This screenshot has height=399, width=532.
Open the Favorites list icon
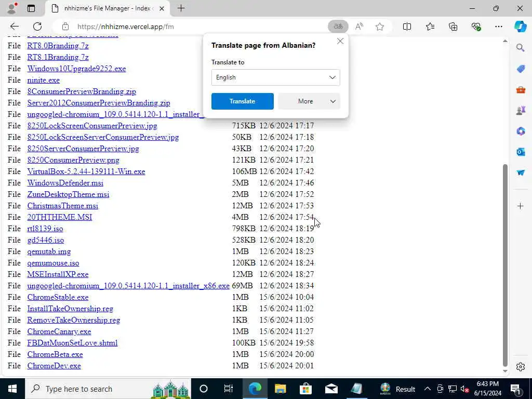pyautogui.click(x=430, y=26)
